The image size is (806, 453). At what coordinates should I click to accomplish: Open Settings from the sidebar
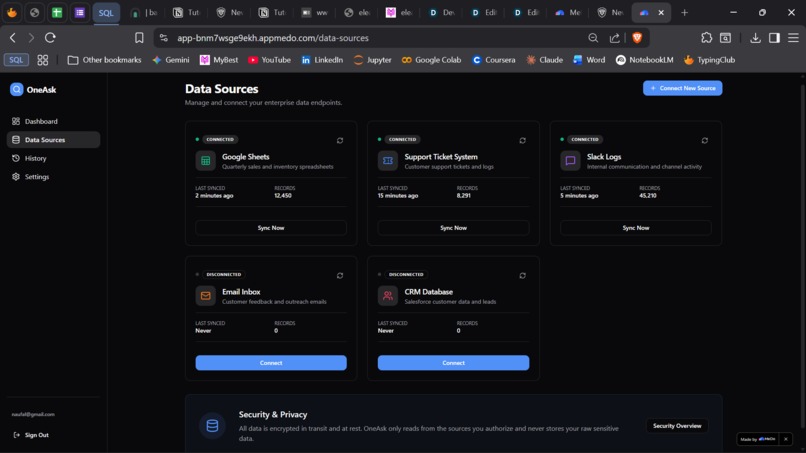click(x=53, y=177)
